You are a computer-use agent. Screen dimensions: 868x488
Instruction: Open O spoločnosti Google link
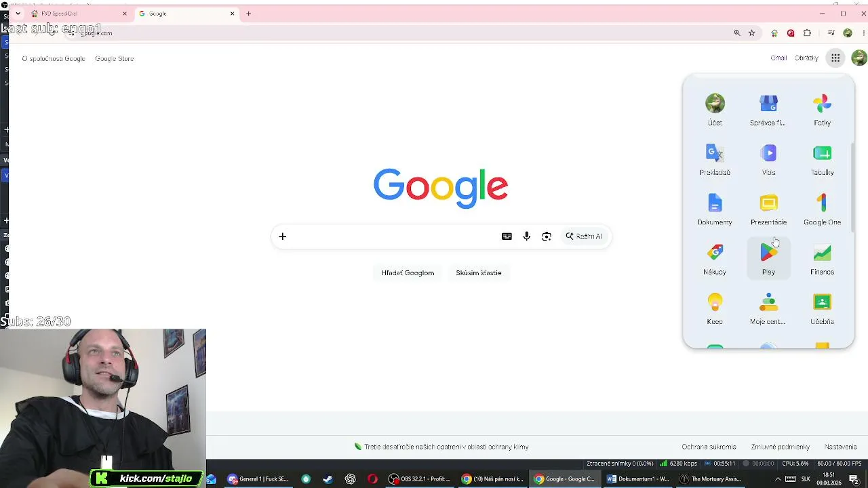click(54, 58)
